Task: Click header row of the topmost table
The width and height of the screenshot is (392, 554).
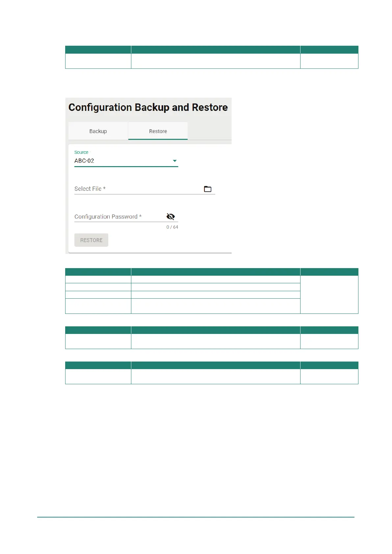Action: pyautogui.click(x=212, y=50)
